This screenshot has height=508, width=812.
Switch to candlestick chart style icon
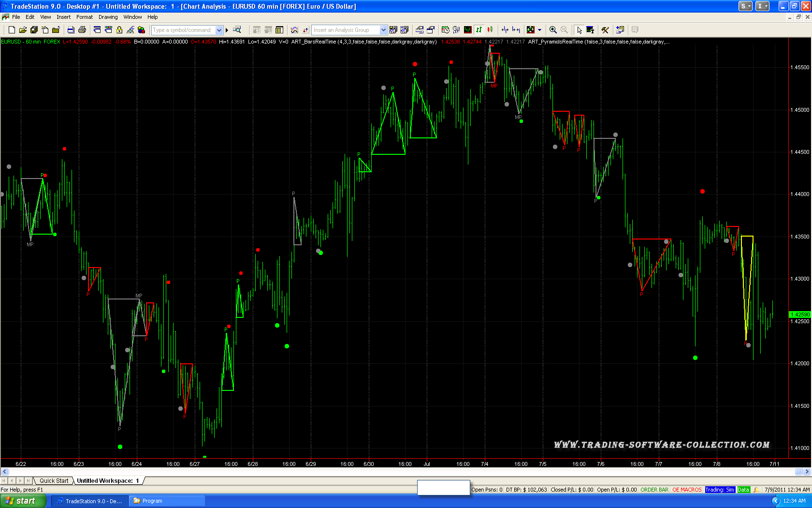point(490,30)
